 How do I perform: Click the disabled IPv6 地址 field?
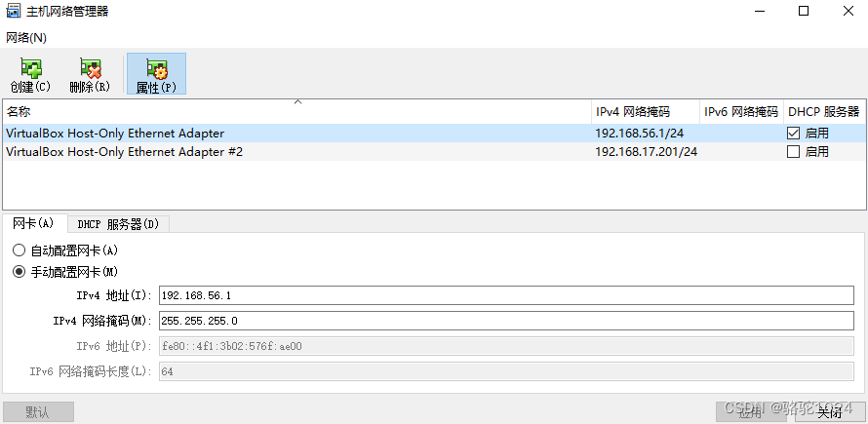(506, 346)
